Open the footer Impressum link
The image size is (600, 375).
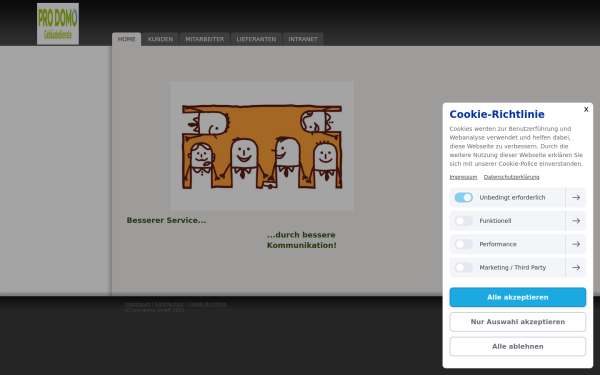137,304
